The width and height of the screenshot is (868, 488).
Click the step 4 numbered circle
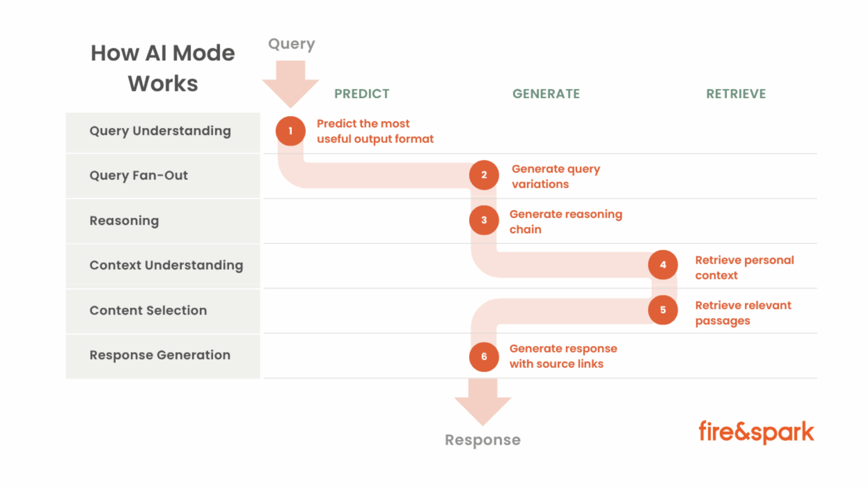pos(663,265)
